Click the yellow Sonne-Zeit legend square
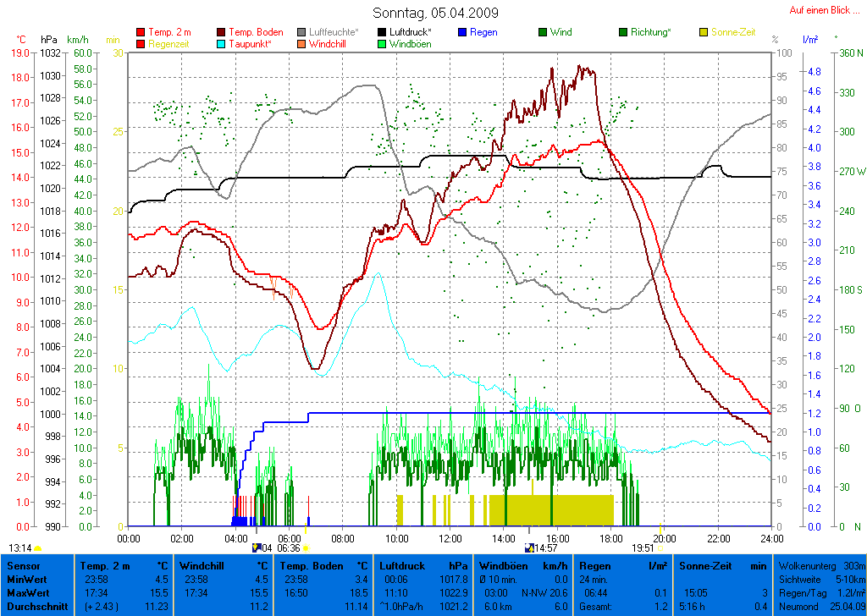The height and width of the screenshot is (616, 867). (x=704, y=32)
